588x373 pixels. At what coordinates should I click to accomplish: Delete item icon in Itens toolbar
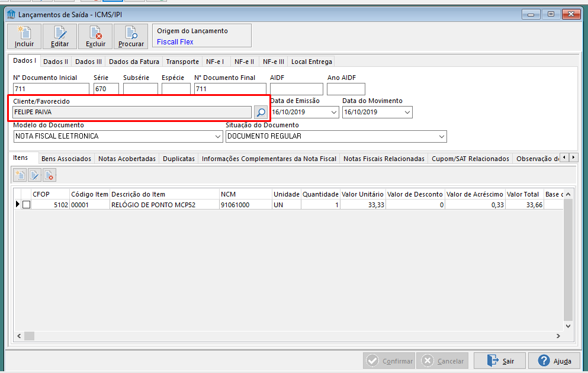pos(49,175)
